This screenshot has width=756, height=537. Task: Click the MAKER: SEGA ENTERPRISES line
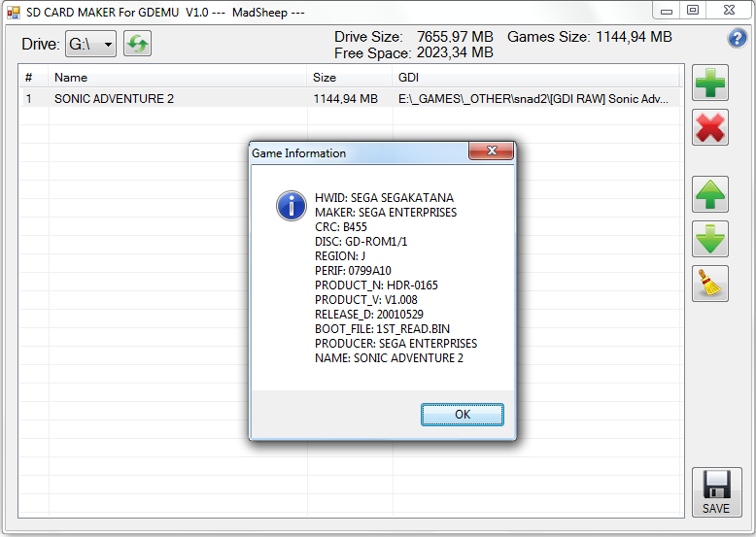386,213
